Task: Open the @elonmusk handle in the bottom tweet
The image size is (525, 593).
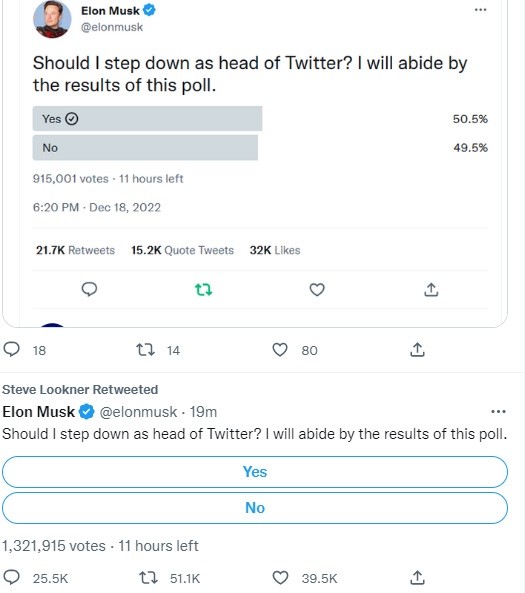Action: (x=138, y=412)
